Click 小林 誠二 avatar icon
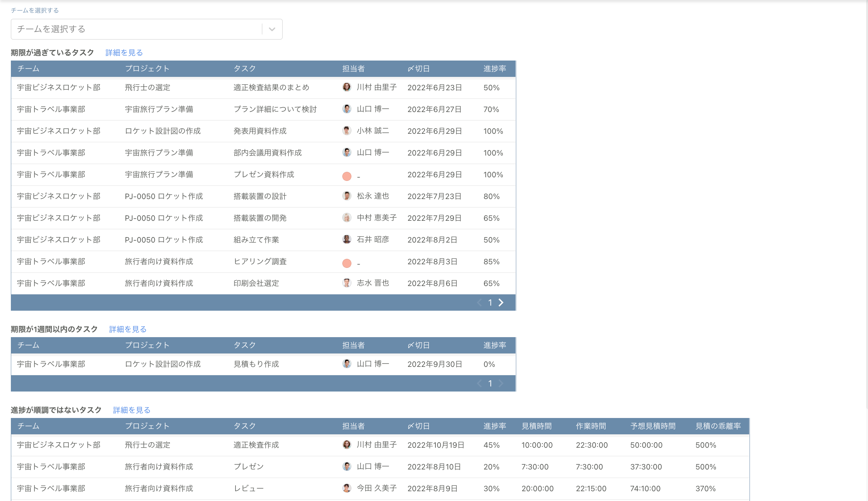The image size is (868, 501). [347, 131]
